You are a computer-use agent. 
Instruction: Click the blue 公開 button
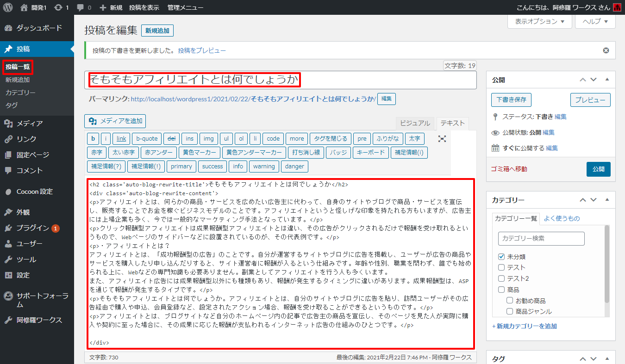[599, 169]
